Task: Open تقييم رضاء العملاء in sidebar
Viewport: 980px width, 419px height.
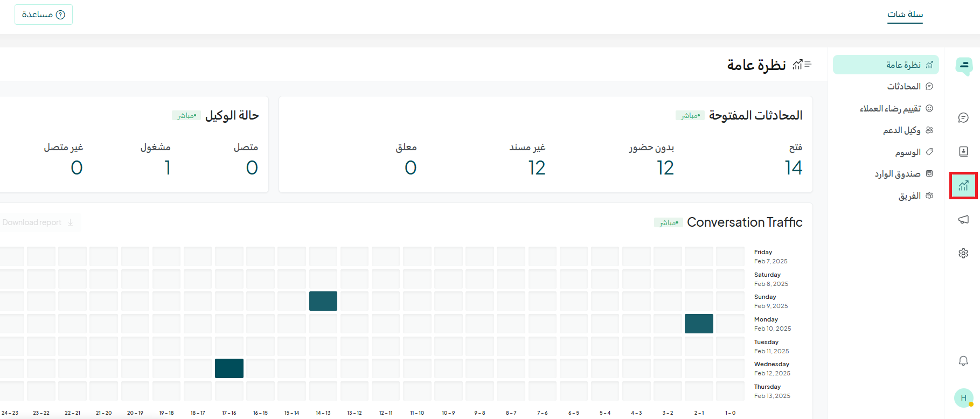Action: point(886,108)
